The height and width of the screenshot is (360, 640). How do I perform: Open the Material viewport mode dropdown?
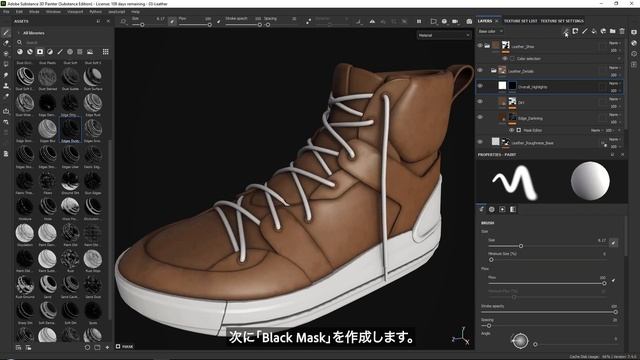pos(444,35)
